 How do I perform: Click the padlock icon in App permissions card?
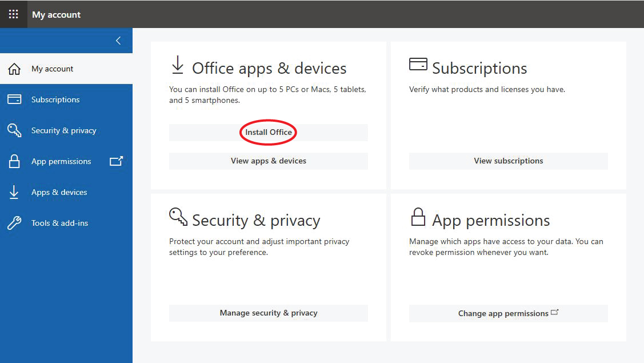(x=418, y=217)
